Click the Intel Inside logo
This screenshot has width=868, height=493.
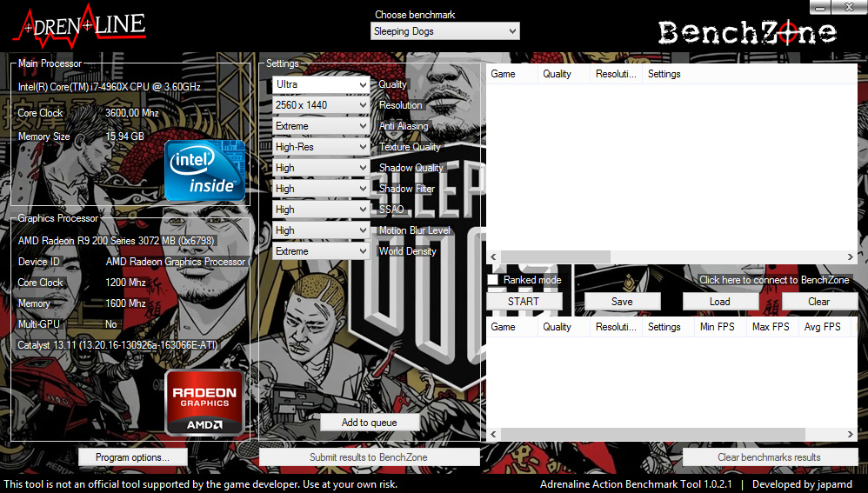pyautogui.click(x=204, y=171)
